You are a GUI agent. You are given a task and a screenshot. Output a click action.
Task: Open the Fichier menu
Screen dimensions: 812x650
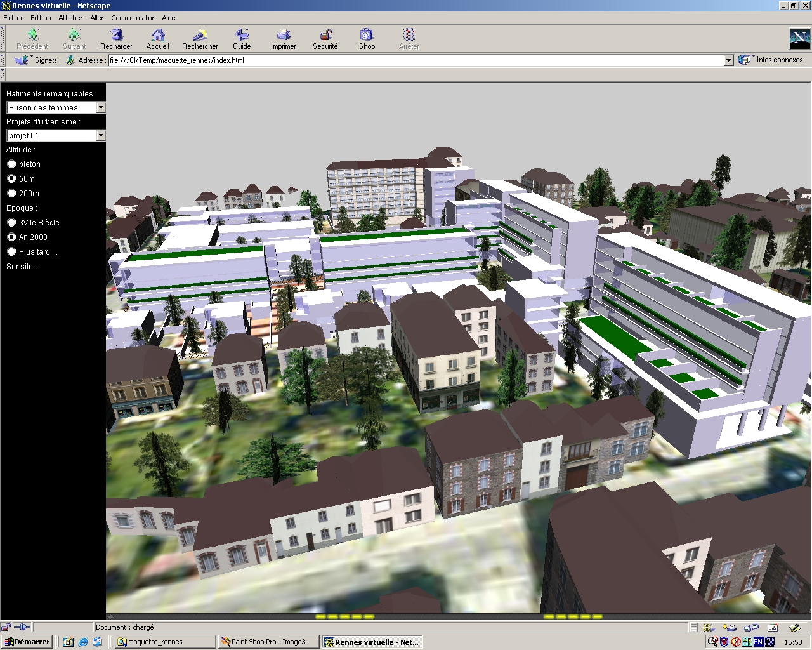pos(13,18)
